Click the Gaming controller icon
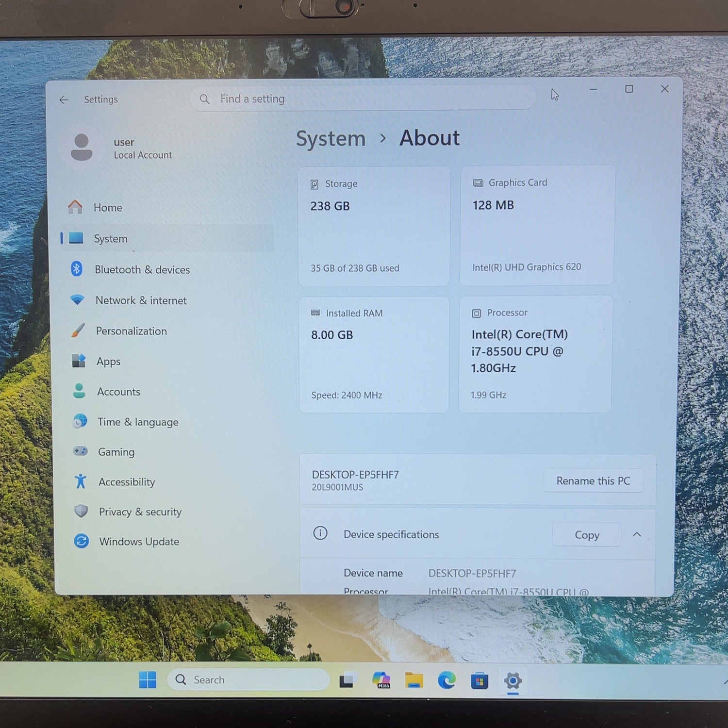 pyautogui.click(x=80, y=451)
